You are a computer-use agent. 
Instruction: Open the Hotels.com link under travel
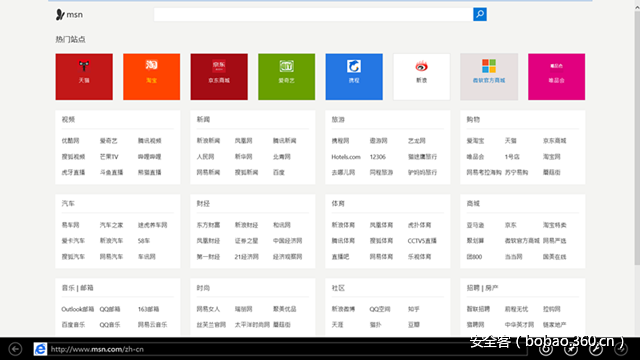[346, 157]
